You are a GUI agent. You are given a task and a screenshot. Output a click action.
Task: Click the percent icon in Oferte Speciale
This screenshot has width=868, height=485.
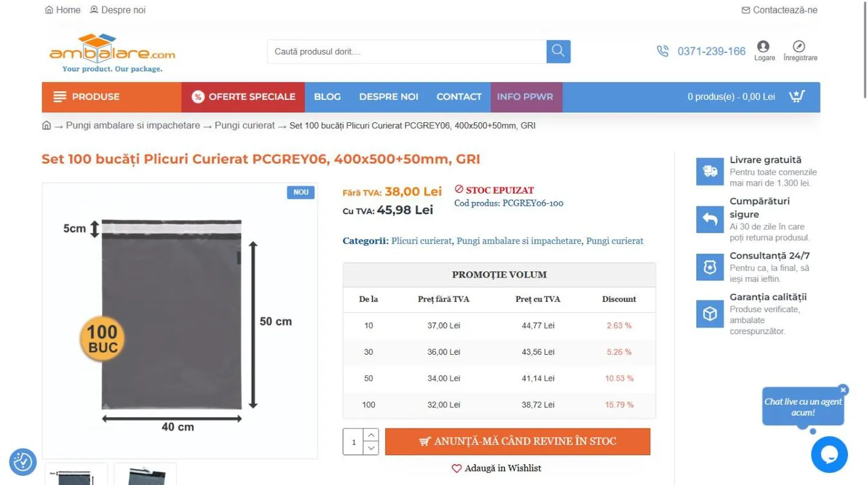coord(198,96)
